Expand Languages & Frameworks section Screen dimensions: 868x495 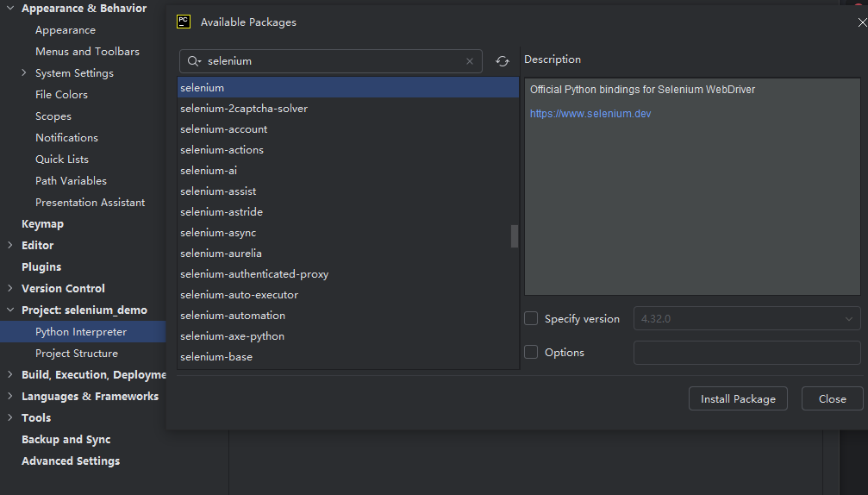(x=10, y=396)
